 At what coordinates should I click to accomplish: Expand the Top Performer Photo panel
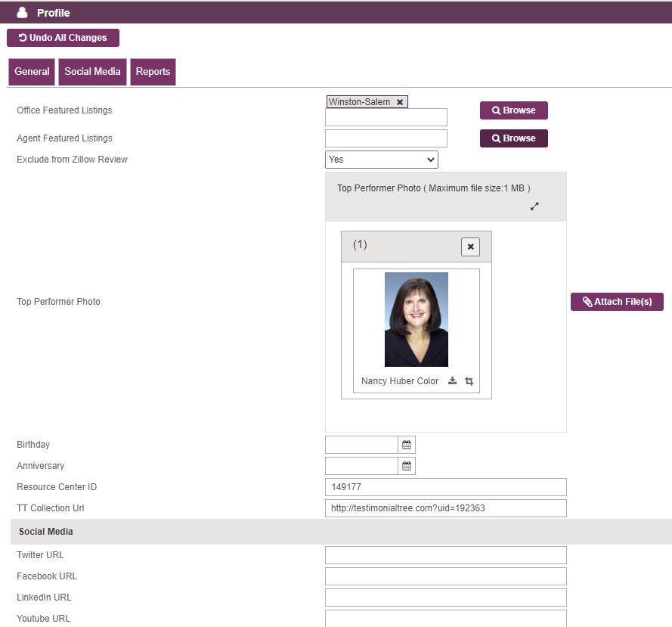pos(534,206)
